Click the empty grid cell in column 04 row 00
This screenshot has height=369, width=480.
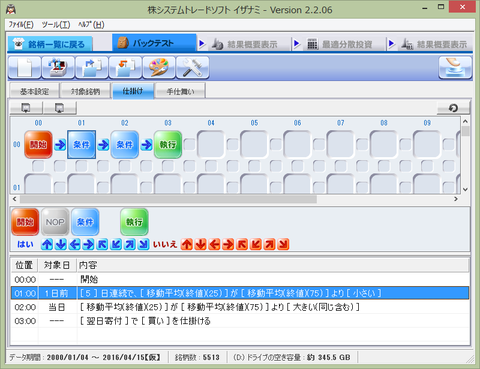[x=211, y=144]
